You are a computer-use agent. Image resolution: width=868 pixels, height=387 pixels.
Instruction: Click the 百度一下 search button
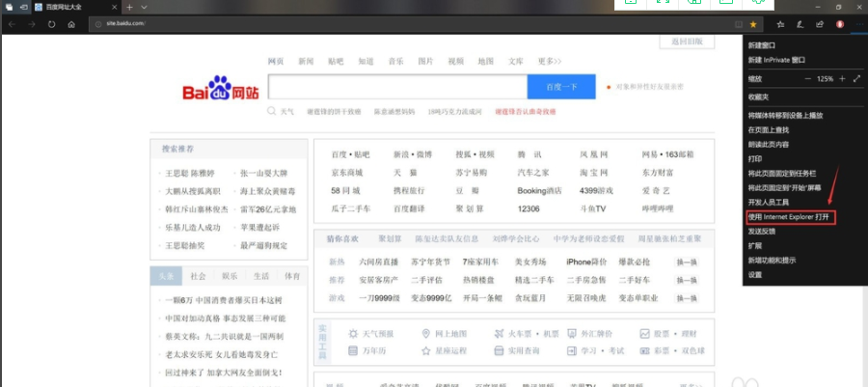point(561,87)
